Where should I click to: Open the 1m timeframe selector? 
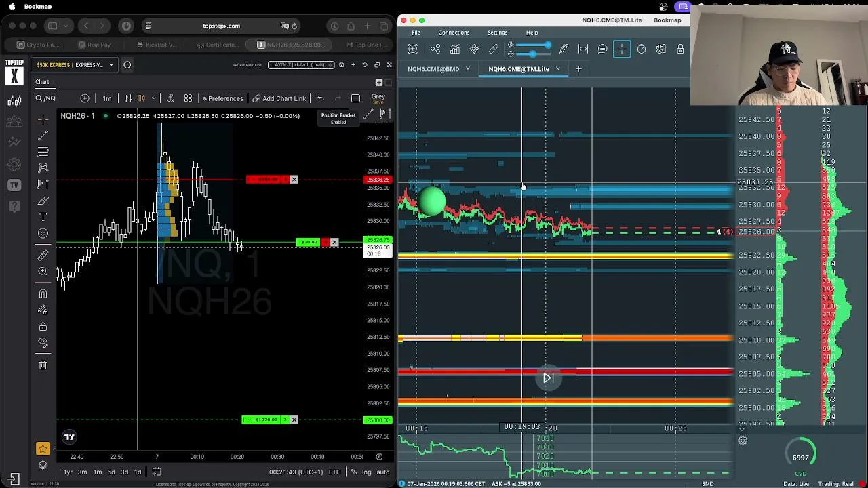(107, 98)
